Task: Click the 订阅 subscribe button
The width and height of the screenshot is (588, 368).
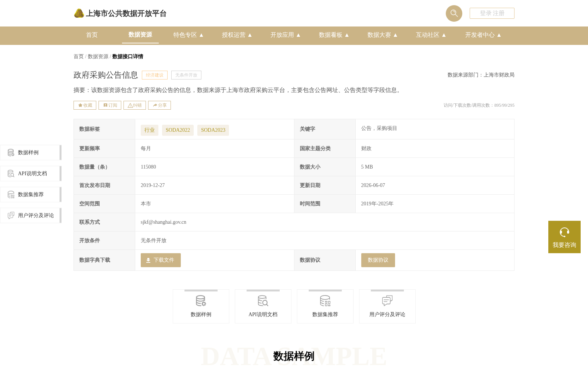Action: (x=110, y=105)
